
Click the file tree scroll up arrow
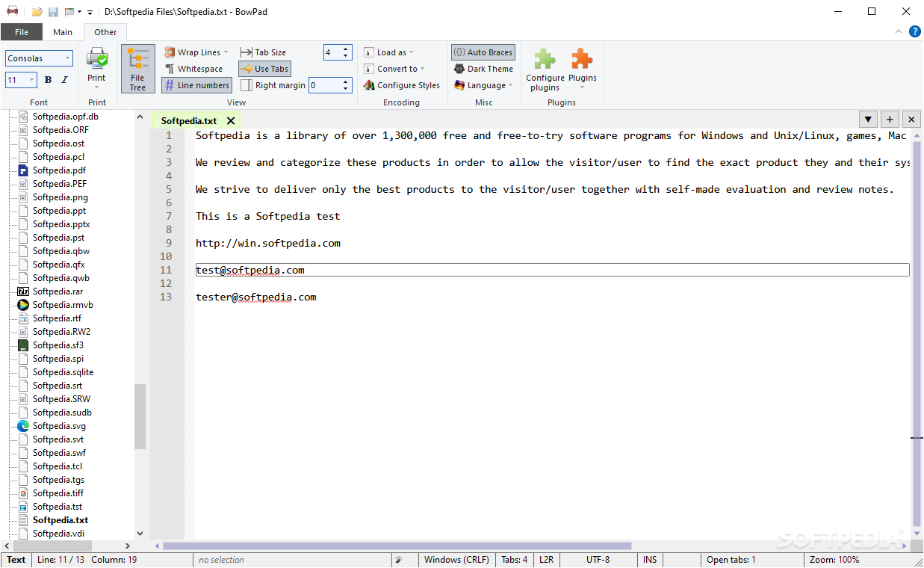click(x=140, y=117)
